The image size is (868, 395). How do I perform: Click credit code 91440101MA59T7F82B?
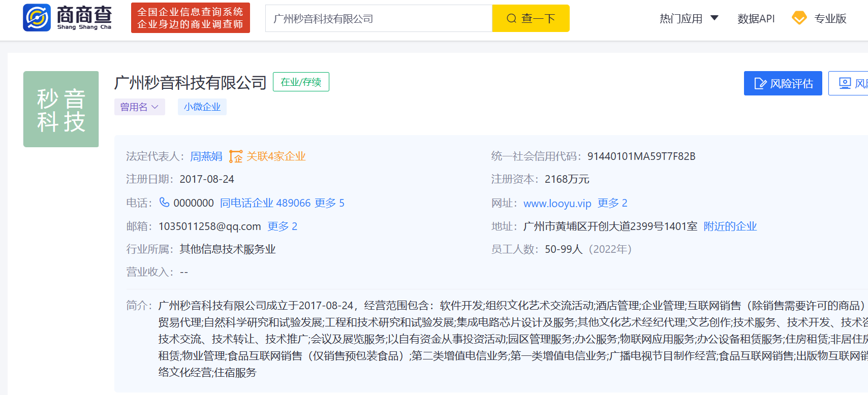pyautogui.click(x=641, y=156)
